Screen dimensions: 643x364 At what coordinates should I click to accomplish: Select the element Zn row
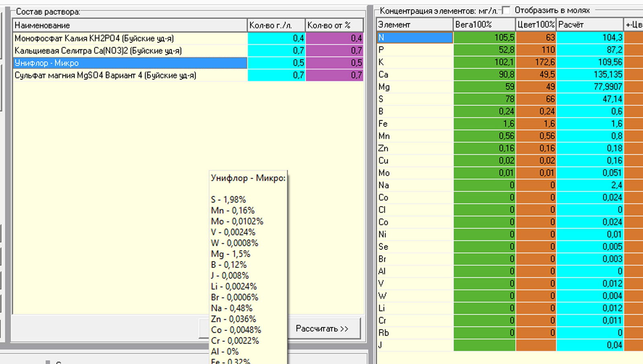tap(415, 148)
